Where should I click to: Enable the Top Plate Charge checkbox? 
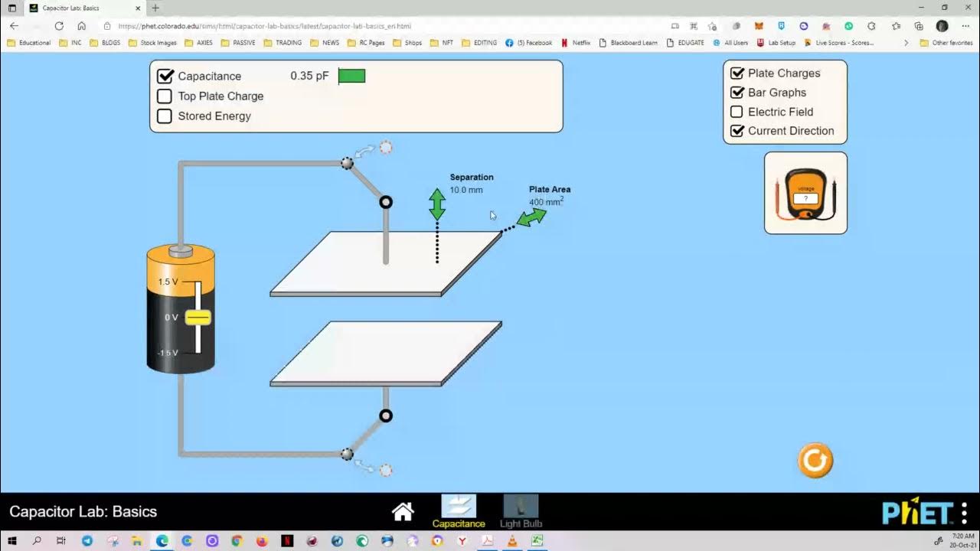click(x=165, y=96)
